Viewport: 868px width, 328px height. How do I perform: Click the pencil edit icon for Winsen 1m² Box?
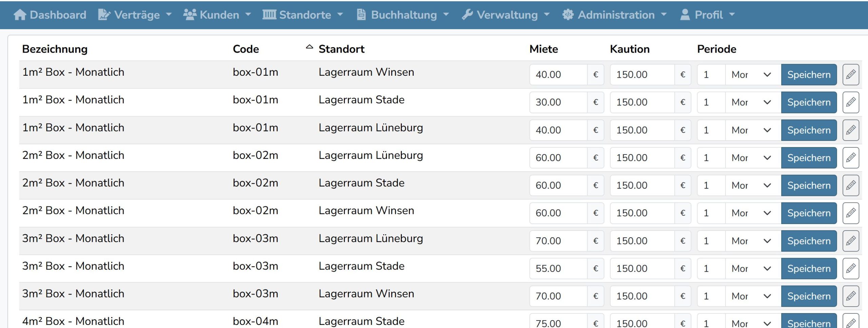click(x=850, y=74)
